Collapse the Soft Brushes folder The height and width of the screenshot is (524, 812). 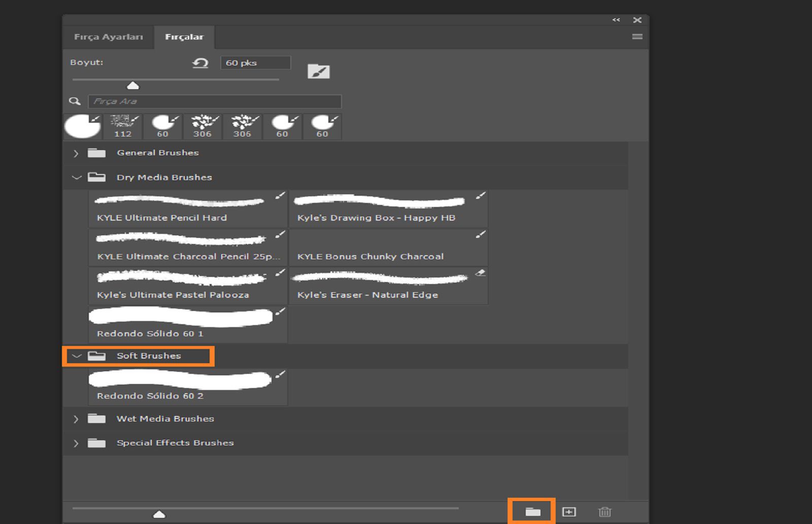(77, 356)
